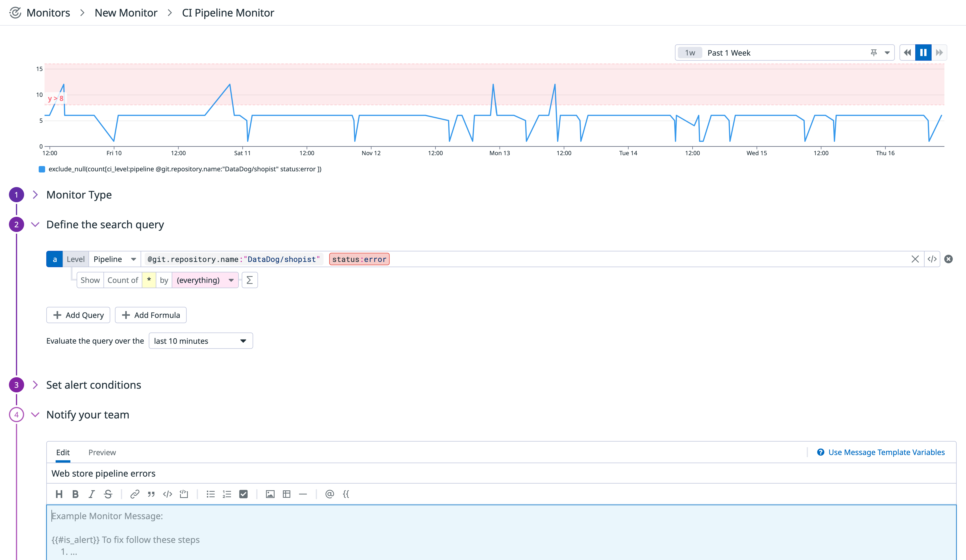
Task: Switch to the Preview tab
Action: [102, 452]
